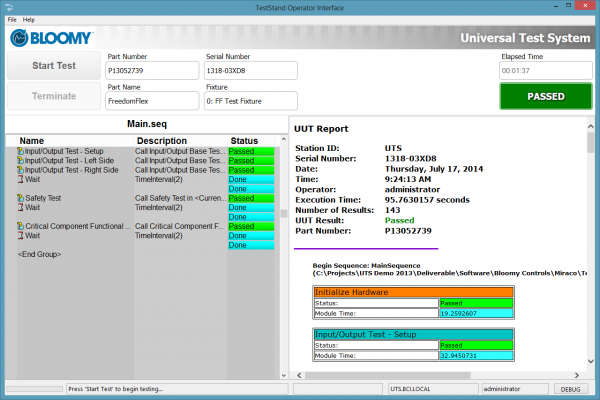The image size is (600, 400).
Task: Click the sequence list scroll up arrow
Action: pos(284,139)
